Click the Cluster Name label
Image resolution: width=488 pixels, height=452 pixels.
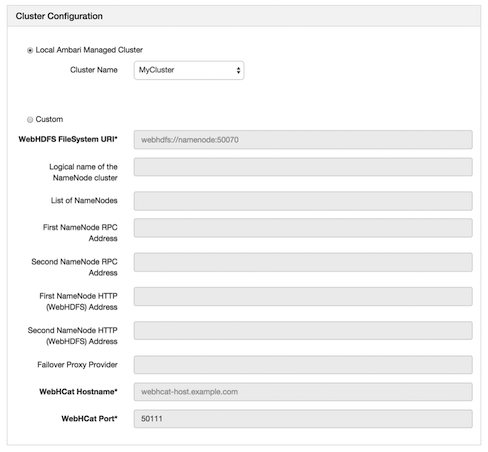coord(94,70)
